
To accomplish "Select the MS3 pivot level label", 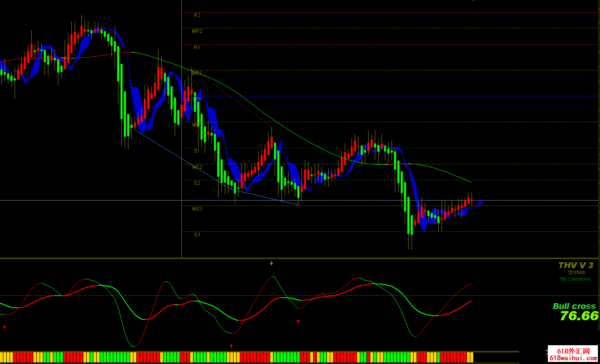I will coord(197,209).
